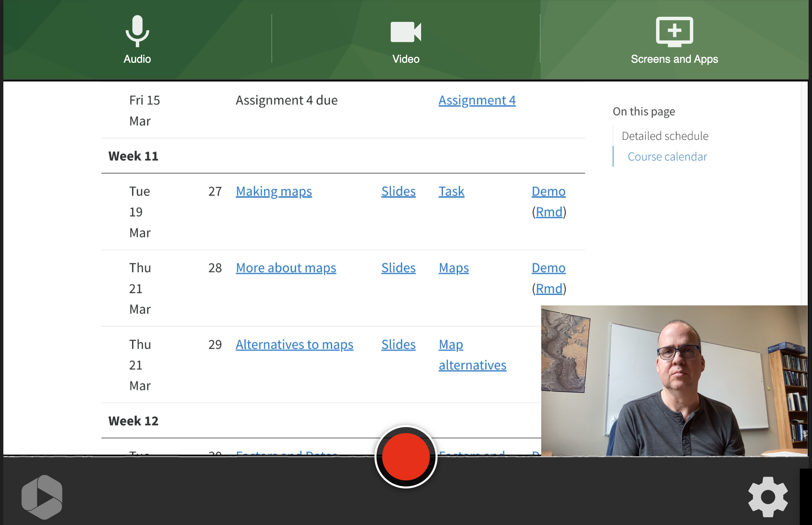Open the Maps task link for lesson 28
812x525 pixels.
pyautogui.click(x=453, y=268)
